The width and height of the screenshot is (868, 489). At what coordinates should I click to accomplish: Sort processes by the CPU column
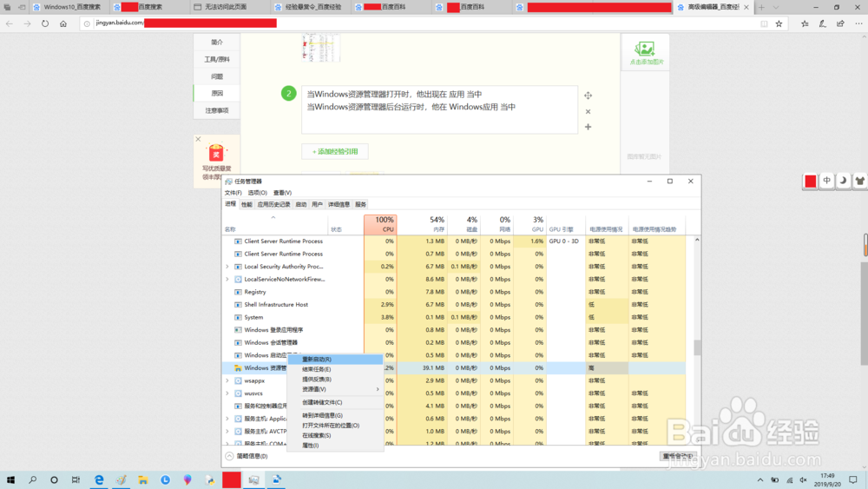coord(380,224)
